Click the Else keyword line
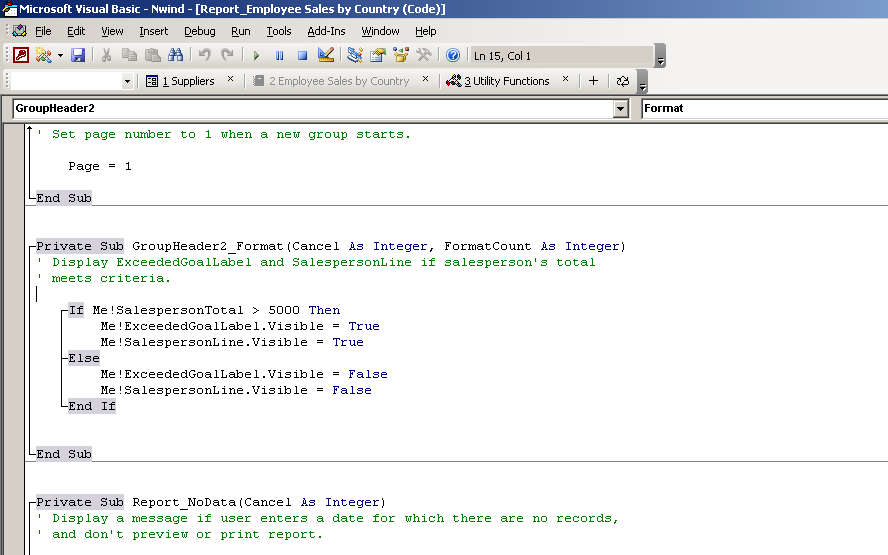Viewport: 888px width, 555px height. [x=84, y=358]
